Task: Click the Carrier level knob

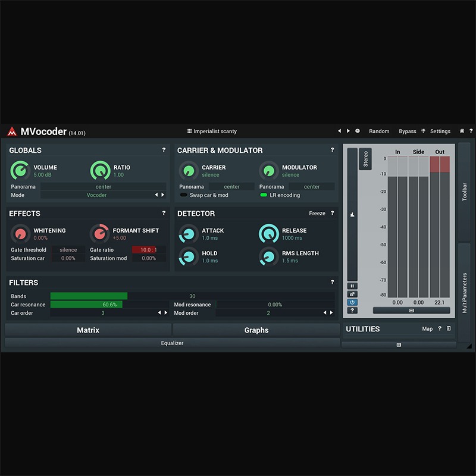Action: (x=189, y=171)
